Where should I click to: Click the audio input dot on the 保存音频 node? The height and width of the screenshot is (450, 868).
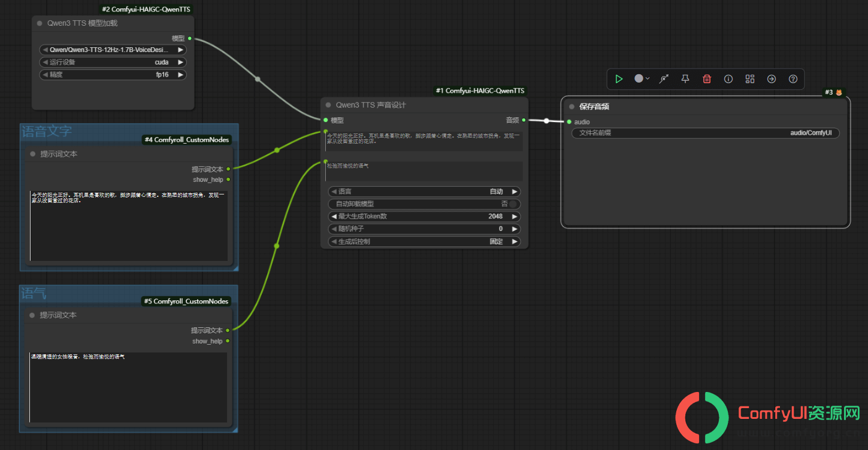coord(569,122)
